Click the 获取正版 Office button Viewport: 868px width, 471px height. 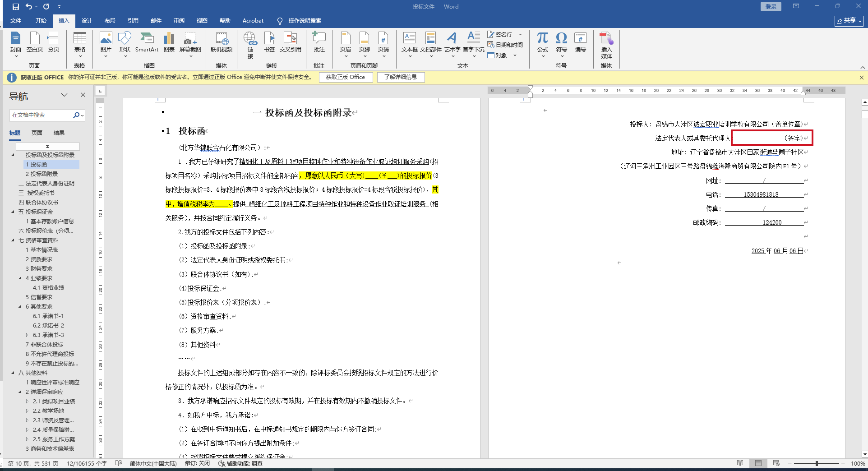click(x=346, y=77)
